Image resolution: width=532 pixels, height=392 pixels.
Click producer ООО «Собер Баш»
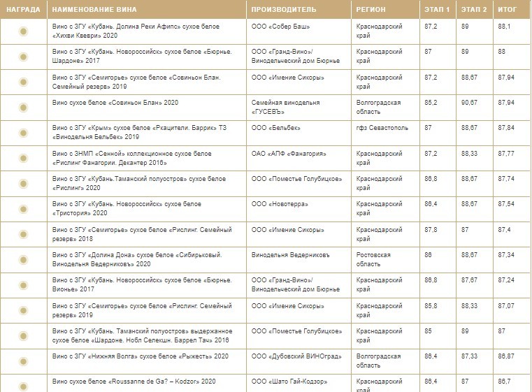pos(280,27)
